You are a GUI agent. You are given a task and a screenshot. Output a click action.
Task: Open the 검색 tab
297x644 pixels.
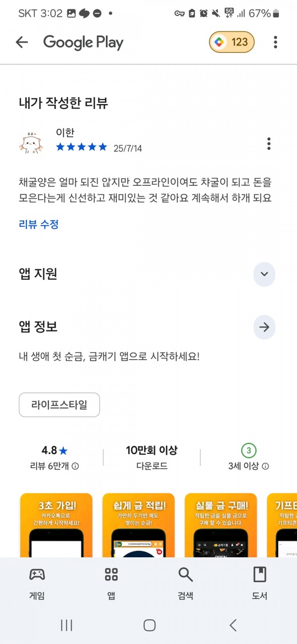[x=186, y=583]
